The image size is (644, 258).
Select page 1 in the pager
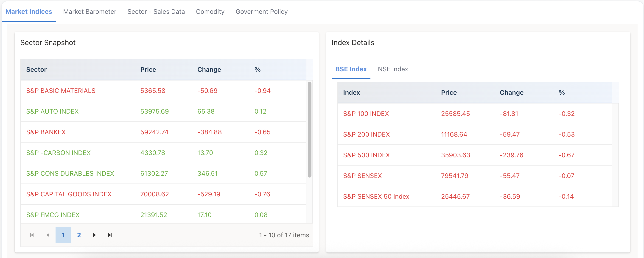63,235
